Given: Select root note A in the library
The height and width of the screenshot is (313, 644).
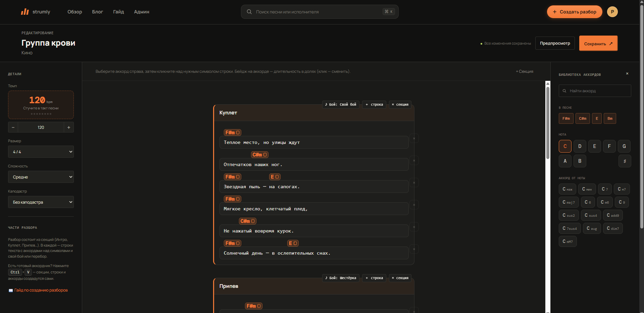Looking at the screenshot, I should (565, 161).
